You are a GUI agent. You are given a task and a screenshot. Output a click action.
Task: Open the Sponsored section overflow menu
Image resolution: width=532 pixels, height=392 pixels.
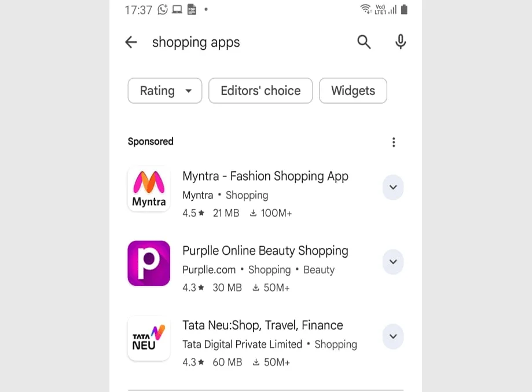[394, 142]
